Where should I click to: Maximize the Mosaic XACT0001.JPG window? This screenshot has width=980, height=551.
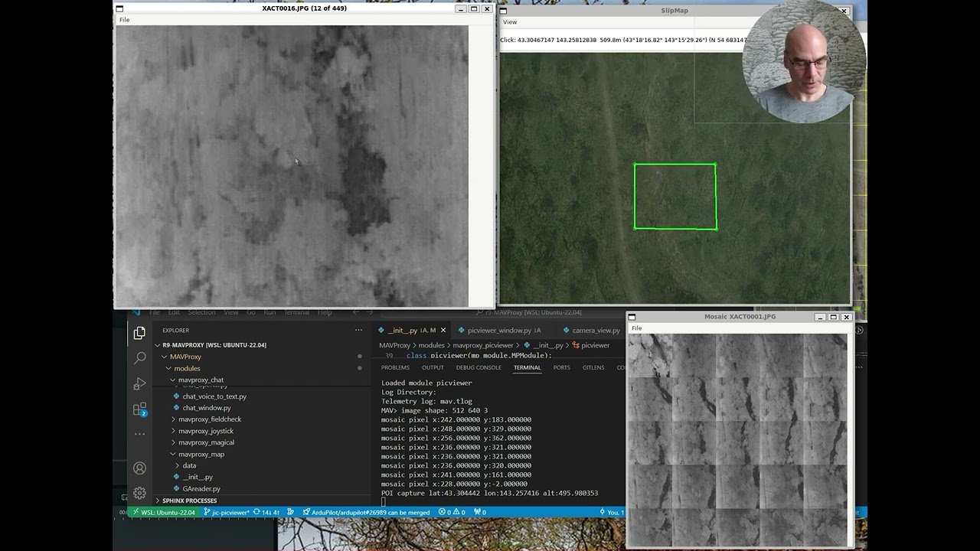tap(833, 317)
